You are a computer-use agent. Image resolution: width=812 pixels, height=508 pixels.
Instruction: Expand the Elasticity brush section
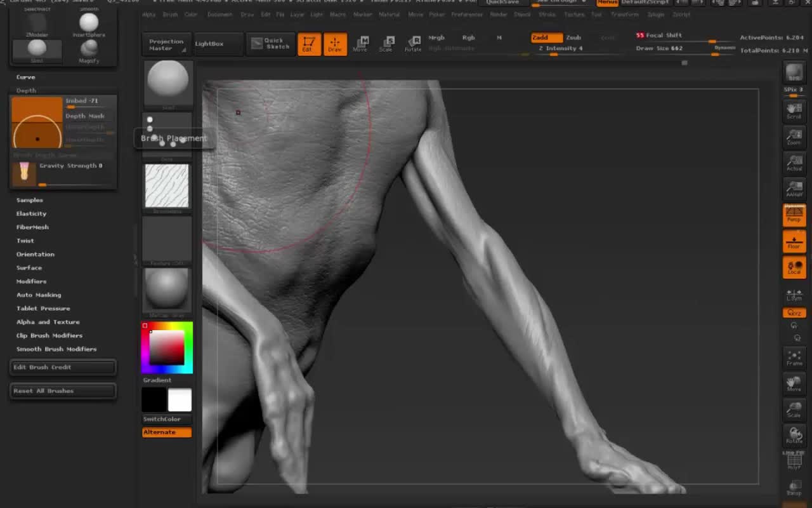pos(31,214)
